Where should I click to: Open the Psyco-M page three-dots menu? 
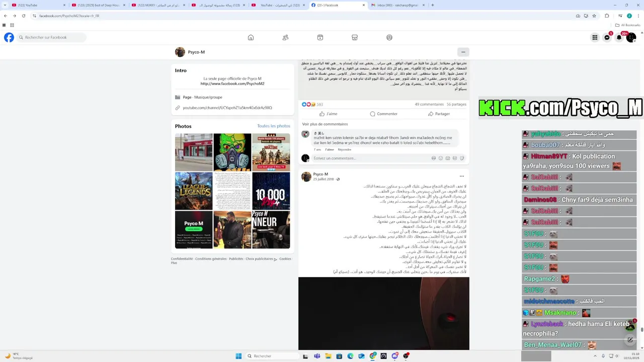[x=463, y=52]
